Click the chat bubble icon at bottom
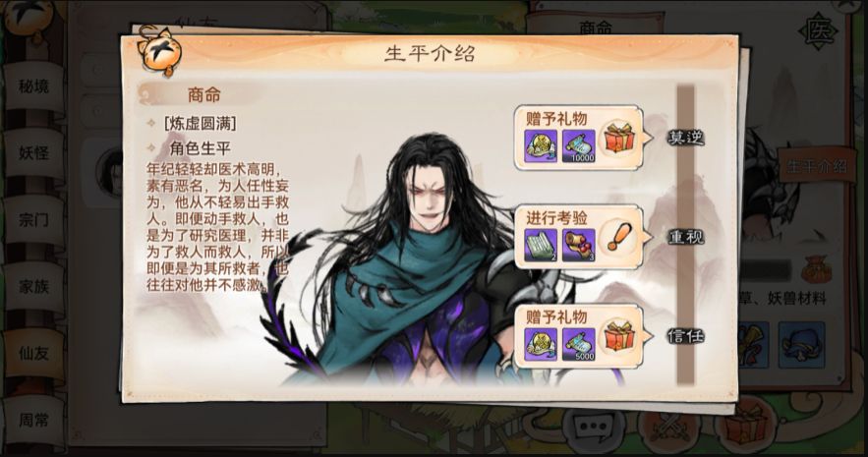The width and height of the screenshot is (868, 457). coord(594,426)
